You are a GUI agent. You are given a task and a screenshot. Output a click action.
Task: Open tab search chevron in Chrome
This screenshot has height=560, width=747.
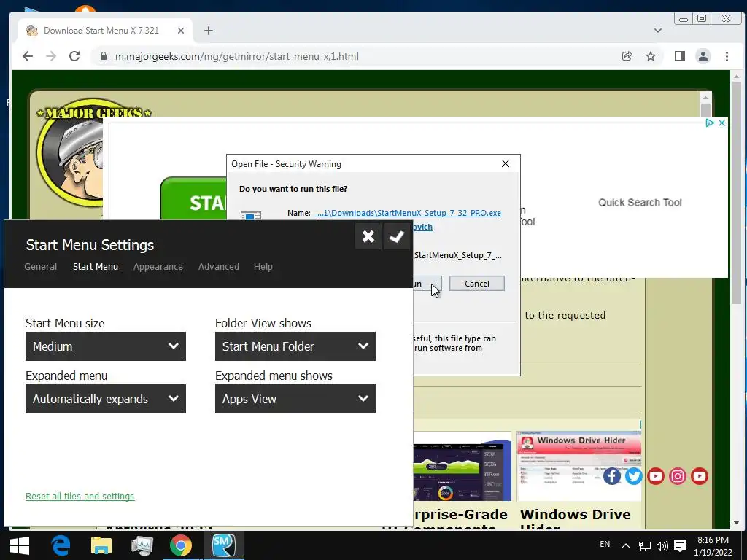click(658, 31)
